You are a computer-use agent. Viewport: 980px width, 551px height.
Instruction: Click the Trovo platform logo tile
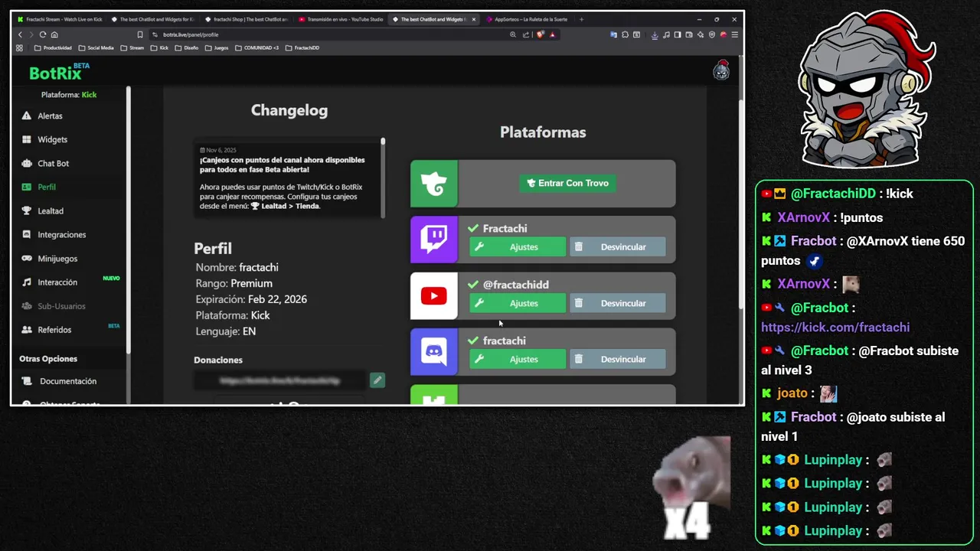click(x=434, y=184)
